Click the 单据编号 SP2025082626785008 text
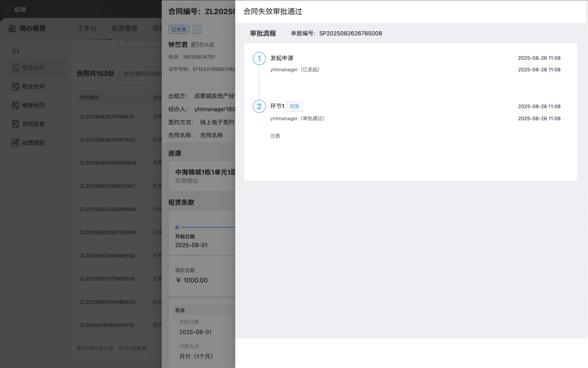This screenshot has width=588, height=368. point(336,33)
